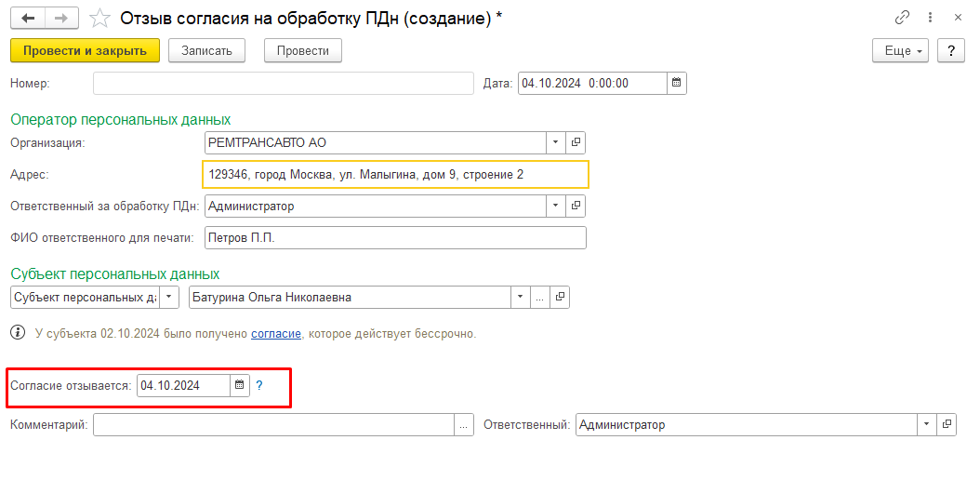Screen dimensions: 980x480
Task: Copy link to document via chain icon
Action: pyautogui.click(x=902, y=18)
